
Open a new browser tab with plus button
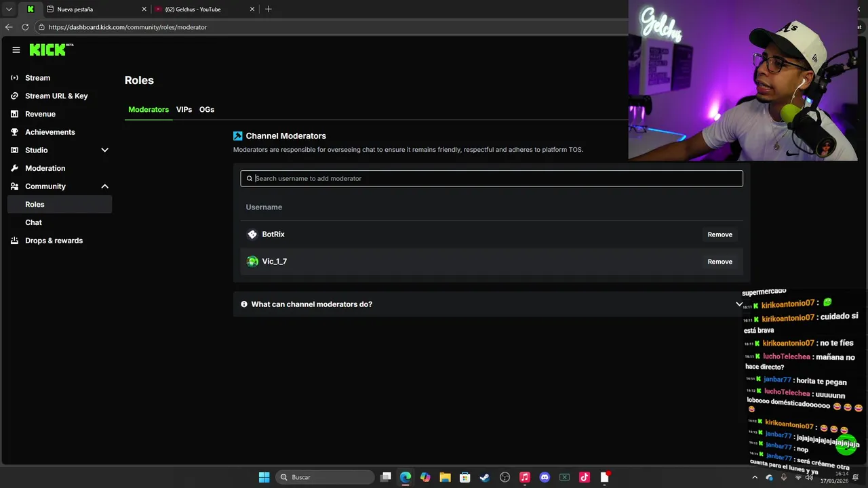point(269,9)
